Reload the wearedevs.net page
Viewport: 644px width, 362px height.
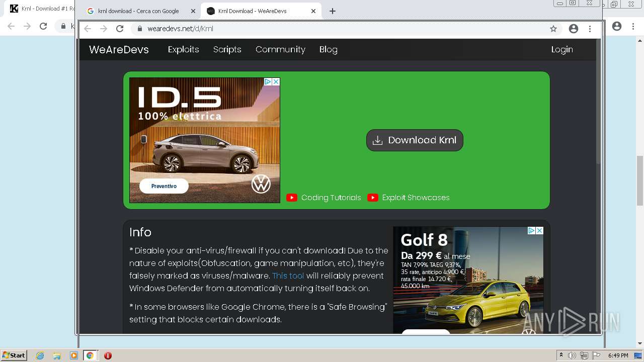(120, 29)
